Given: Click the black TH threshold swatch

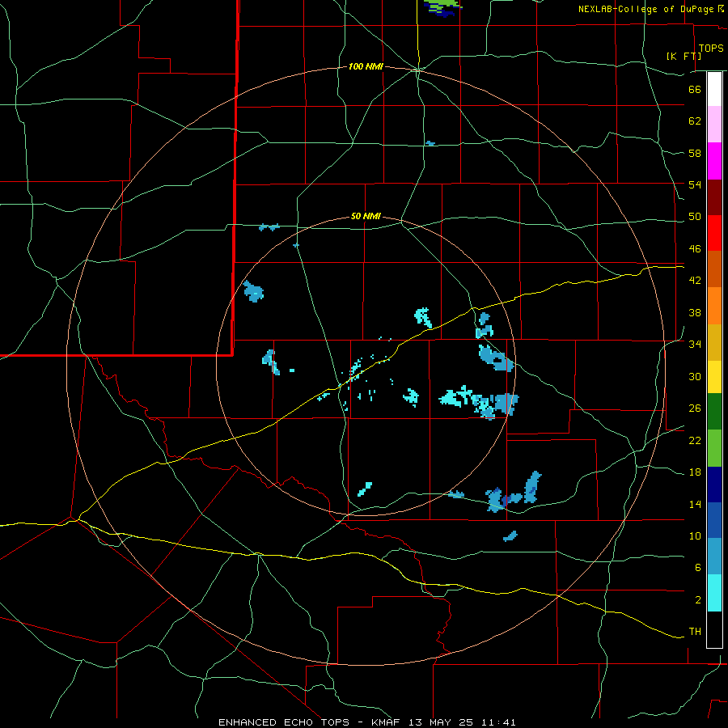Looking at the screenshot, I should 714,629.
